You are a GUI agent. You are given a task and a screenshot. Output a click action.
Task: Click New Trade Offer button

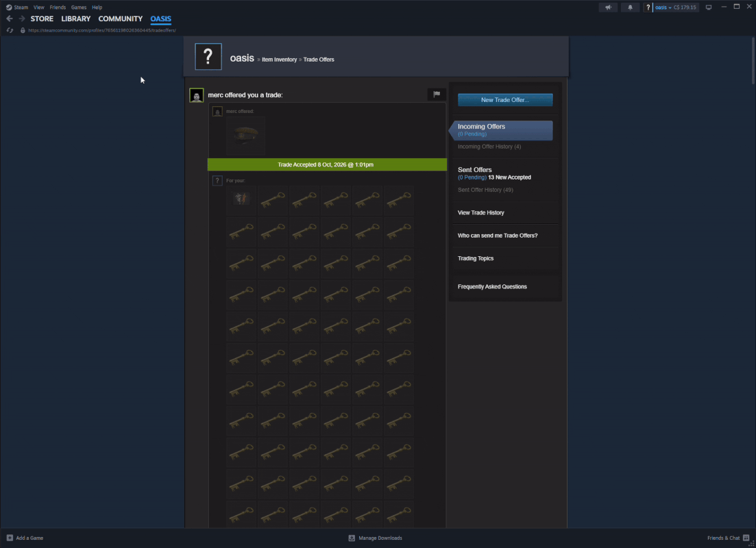click(505, 100)
